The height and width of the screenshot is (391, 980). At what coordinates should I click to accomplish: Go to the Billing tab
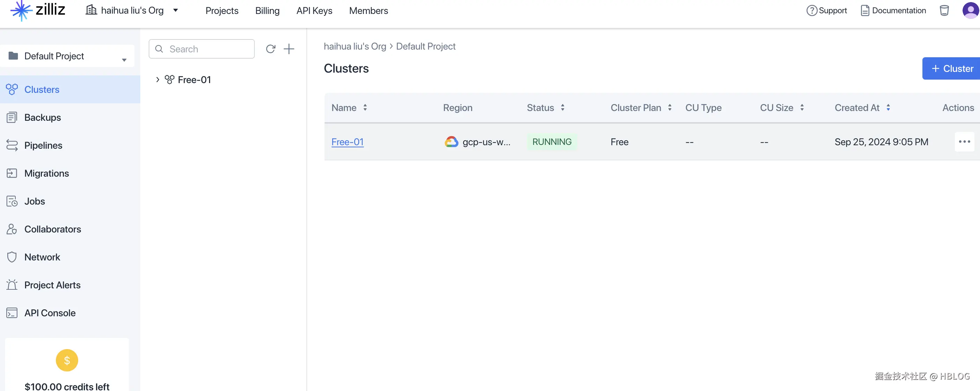pyautogui.click(x=267, y=11)
